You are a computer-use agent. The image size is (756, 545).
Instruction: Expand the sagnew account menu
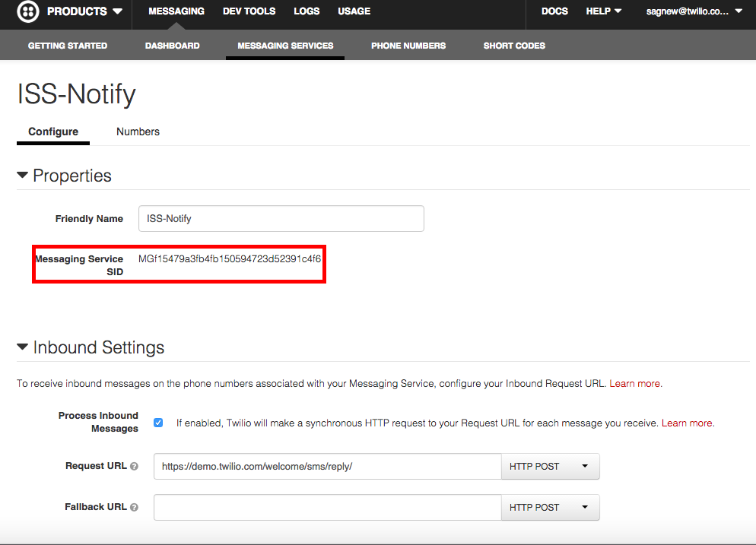pyautogui.click(x=694, y=11)
